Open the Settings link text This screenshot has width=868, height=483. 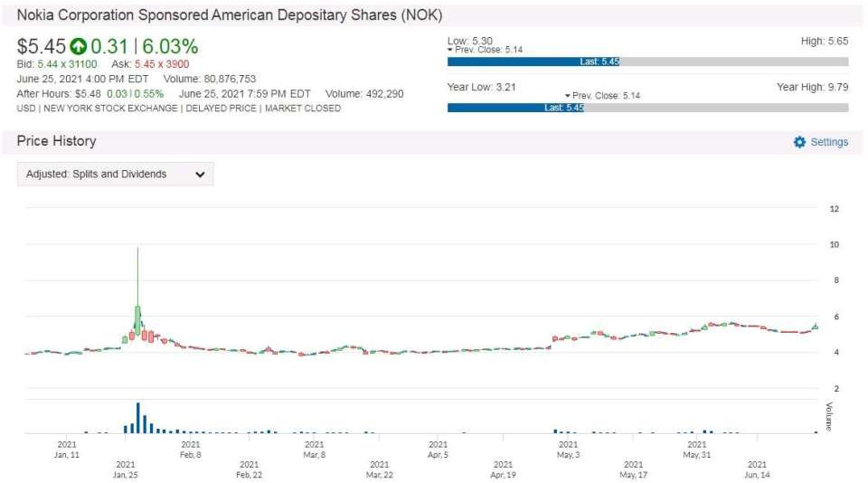(829, 142)
